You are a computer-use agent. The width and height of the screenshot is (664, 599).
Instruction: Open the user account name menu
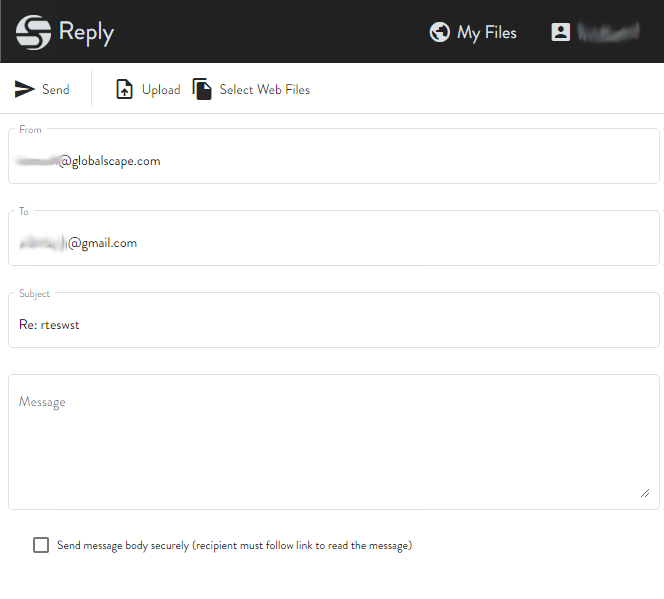coord(608,32)
